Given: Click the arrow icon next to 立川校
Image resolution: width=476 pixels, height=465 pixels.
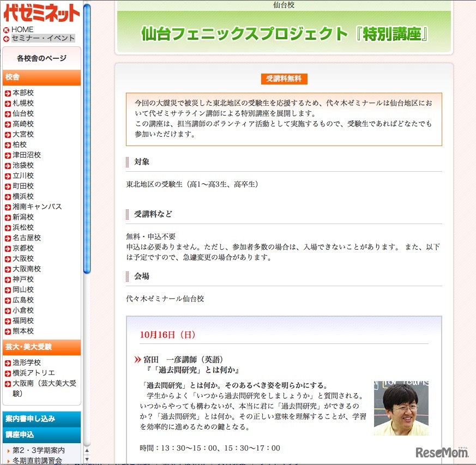Looking at the screenshot, I should point(8,176).
